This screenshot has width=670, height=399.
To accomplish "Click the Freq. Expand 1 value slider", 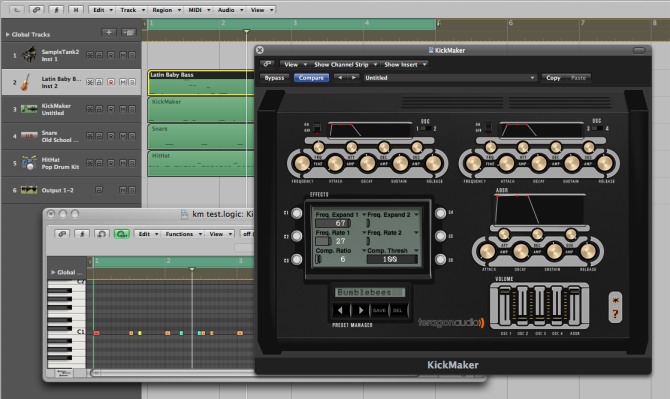I will 333,223.
